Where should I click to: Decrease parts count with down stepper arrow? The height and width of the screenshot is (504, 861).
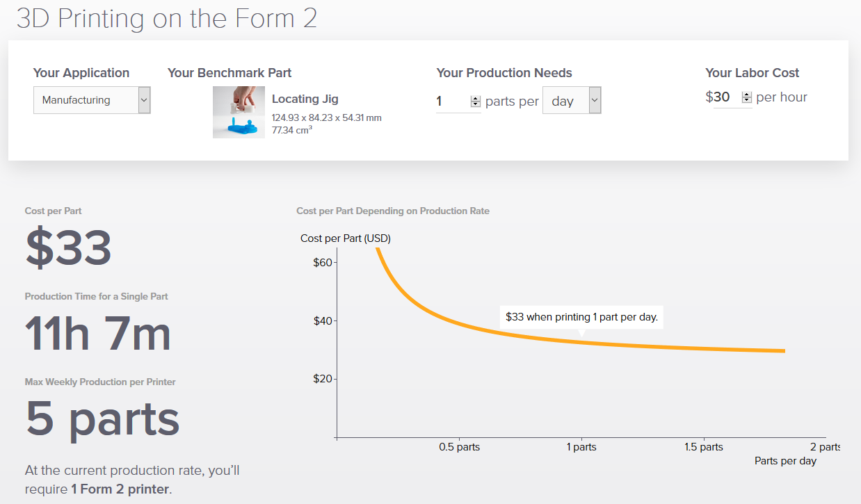coord(476,104)
